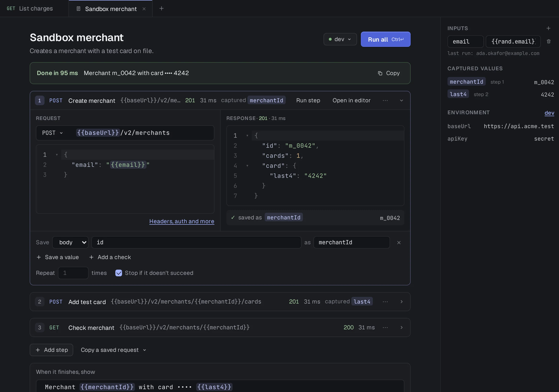Add a new input with plus icon
559x392 pixels.
548,28
